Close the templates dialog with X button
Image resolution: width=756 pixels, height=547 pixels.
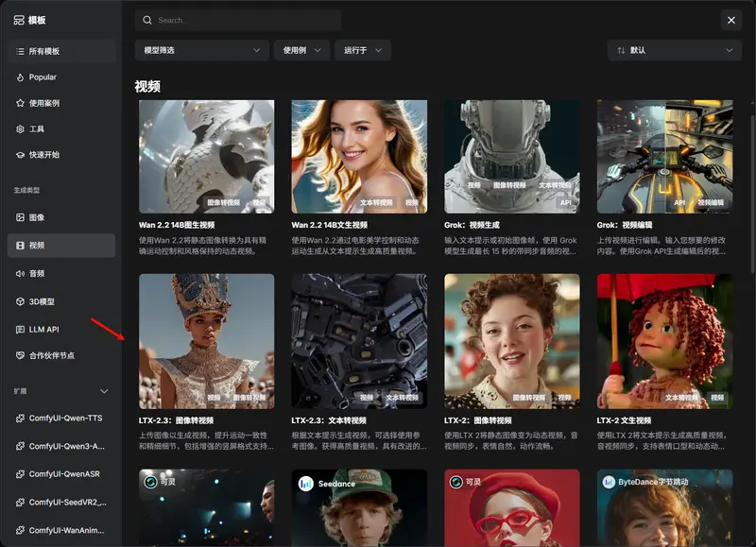[730, 20]
